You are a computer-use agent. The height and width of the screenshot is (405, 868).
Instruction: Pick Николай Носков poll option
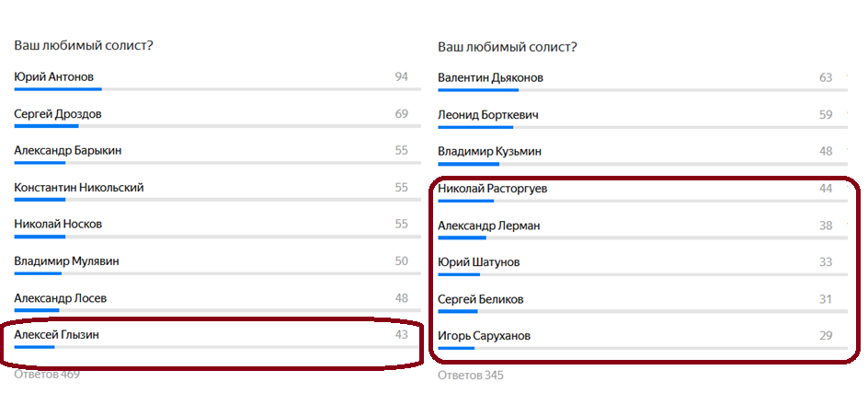(58, 224)
